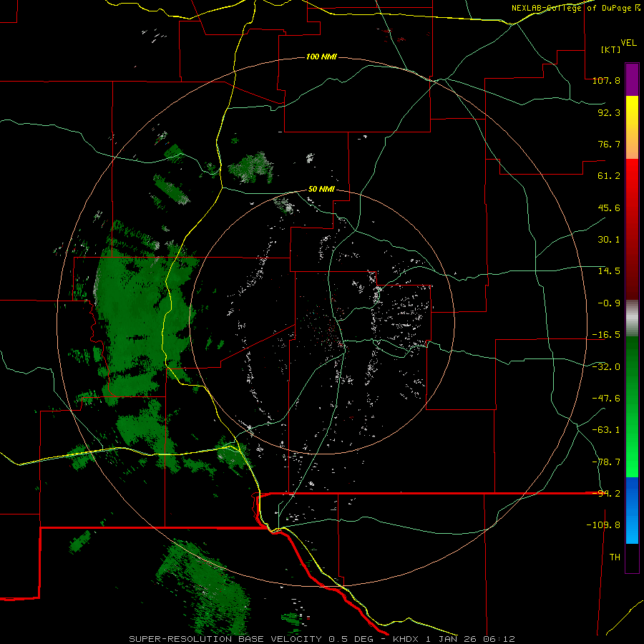Click the green segment of the velocity color bar

632,406
